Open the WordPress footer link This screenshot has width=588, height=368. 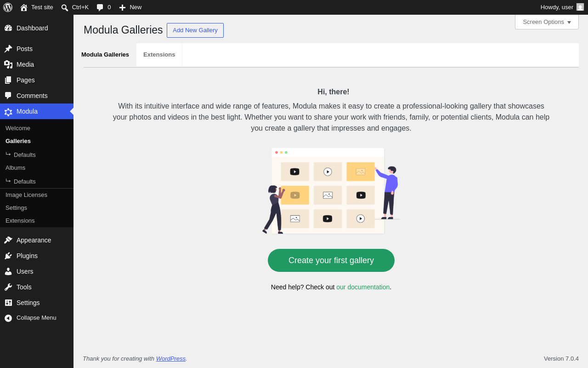coord(171,358)
